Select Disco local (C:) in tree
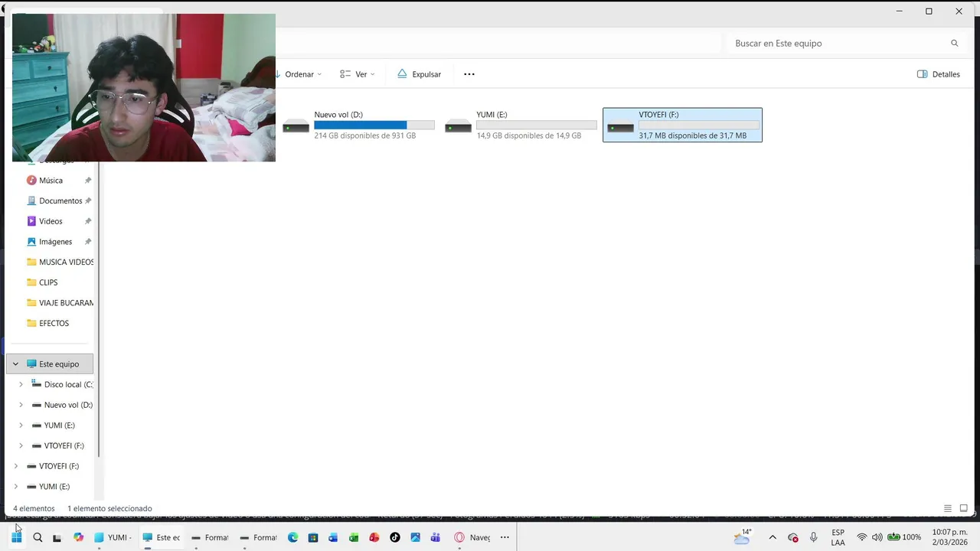 (x=61, y=385)
